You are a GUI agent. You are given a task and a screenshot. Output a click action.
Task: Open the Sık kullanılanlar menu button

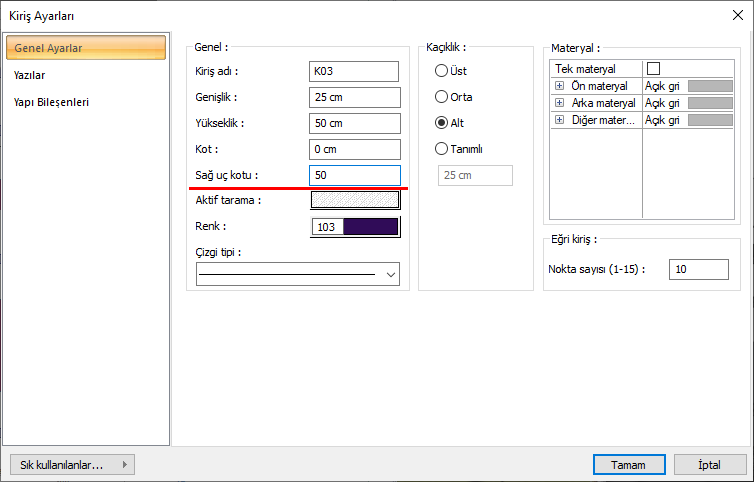point(72,465)
